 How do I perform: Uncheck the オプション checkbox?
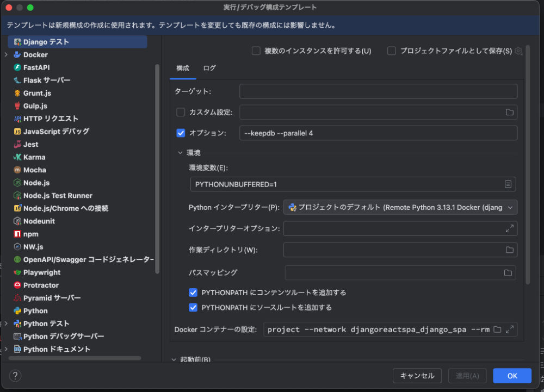click(181, 133)
